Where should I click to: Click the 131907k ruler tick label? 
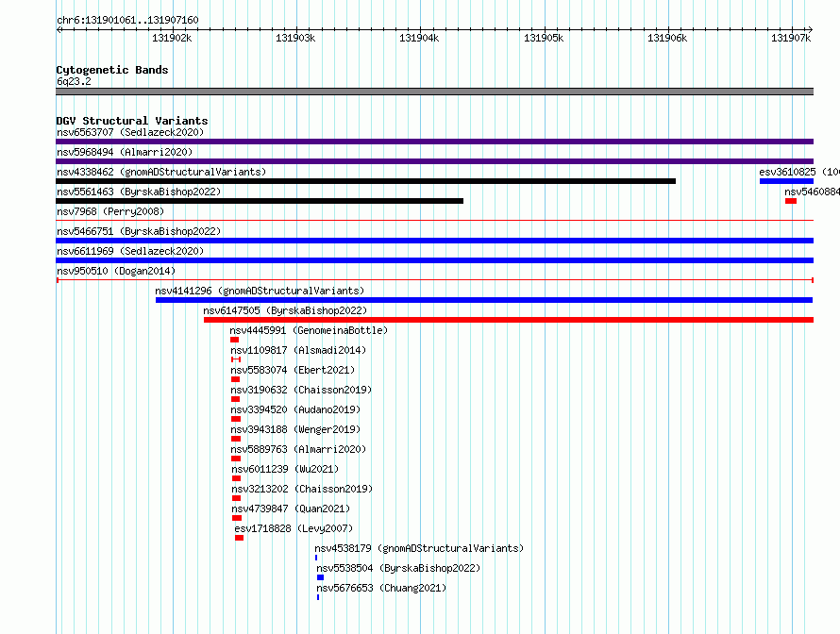791,38
